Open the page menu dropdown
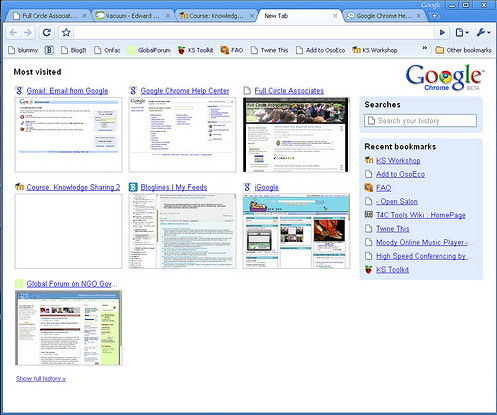 click(462, 32)
